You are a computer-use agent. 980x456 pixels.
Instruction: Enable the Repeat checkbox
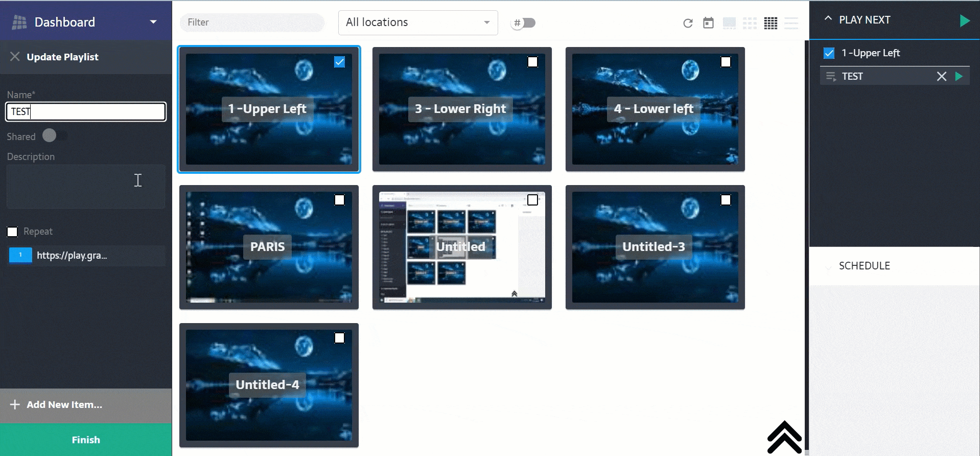click(13, 232)
